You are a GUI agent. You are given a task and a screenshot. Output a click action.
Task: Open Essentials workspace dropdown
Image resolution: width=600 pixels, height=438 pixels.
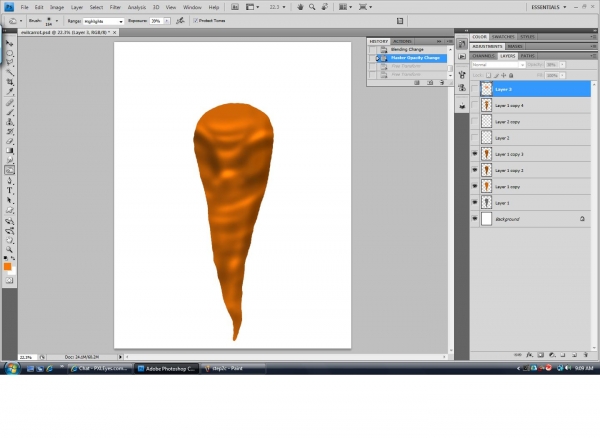click(x=549, y=7)
